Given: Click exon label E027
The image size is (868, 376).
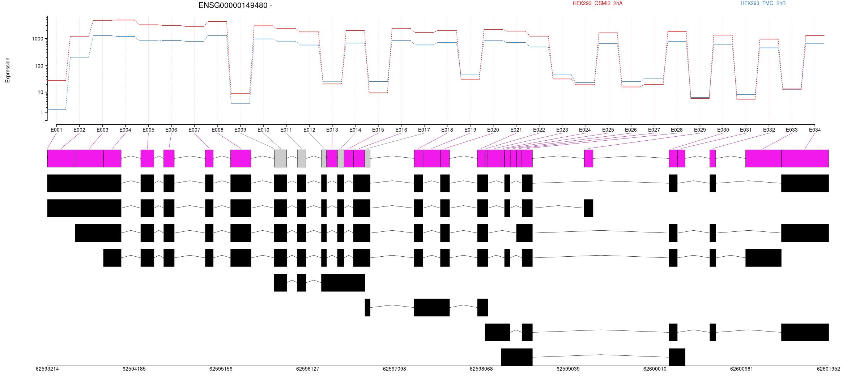Looking at the screenshot, I should (x=654, y=130).
